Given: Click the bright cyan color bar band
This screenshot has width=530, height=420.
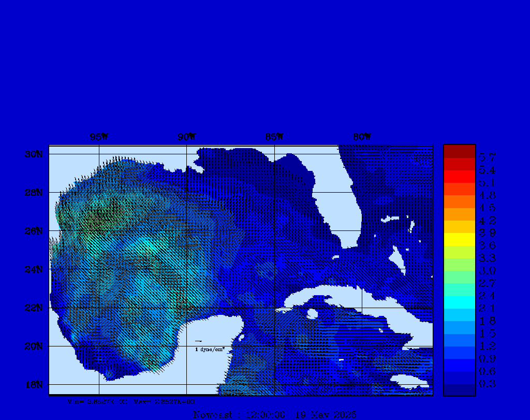Looking at the screenshot, I should click(x=459, y=302).
